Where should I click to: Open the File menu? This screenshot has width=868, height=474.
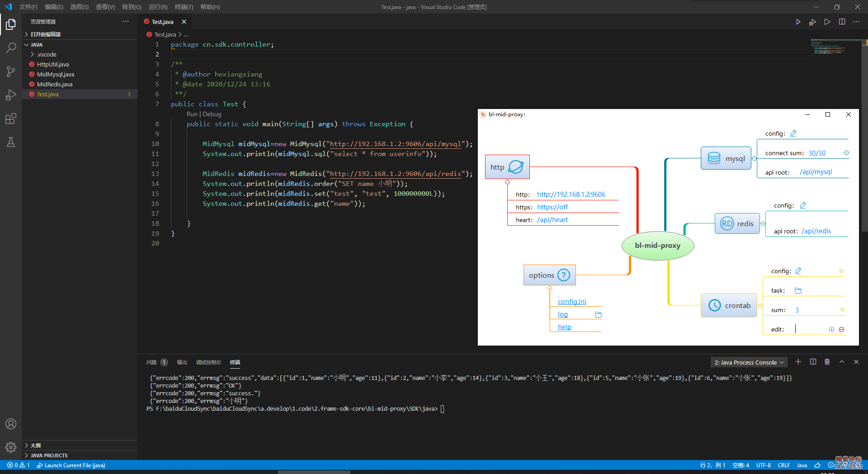pos(28,7)
